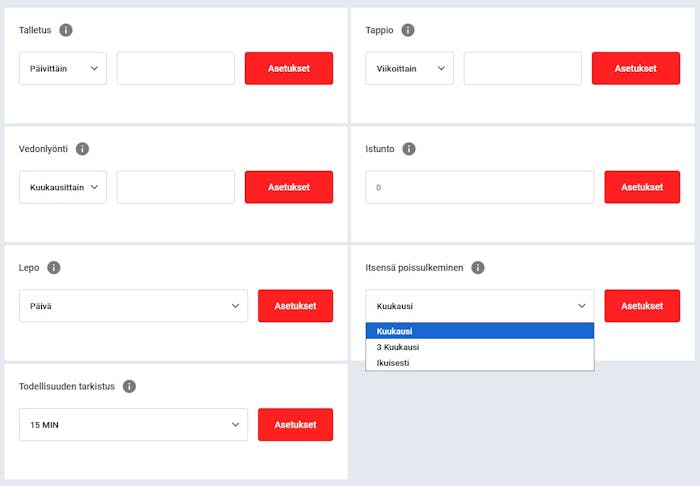This screenshot has width=700, height=486.
Task: Select the Kuukausi option in list
Action: [480, 331]
